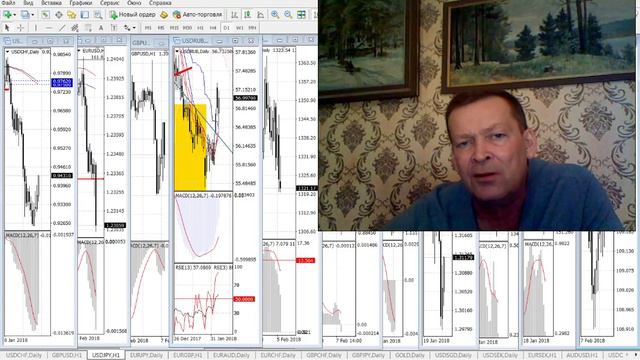This screenshot has height=360, width=640.
Task: Toggle the Data Window icon
Action: click(x=59, y=15)
